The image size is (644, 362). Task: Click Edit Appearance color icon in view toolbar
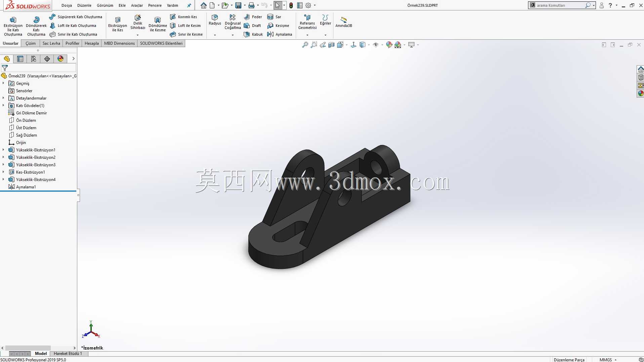389,45
